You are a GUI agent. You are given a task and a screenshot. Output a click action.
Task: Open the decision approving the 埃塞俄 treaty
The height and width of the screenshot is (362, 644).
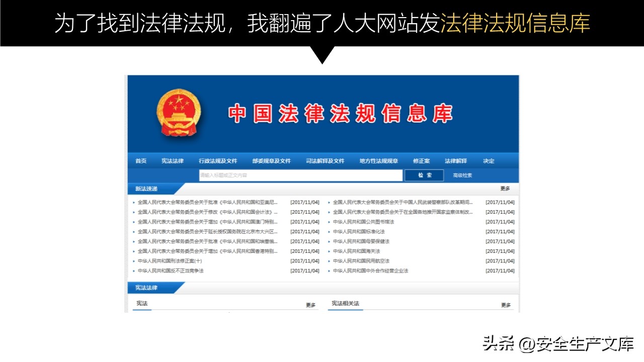pos(207,241)
